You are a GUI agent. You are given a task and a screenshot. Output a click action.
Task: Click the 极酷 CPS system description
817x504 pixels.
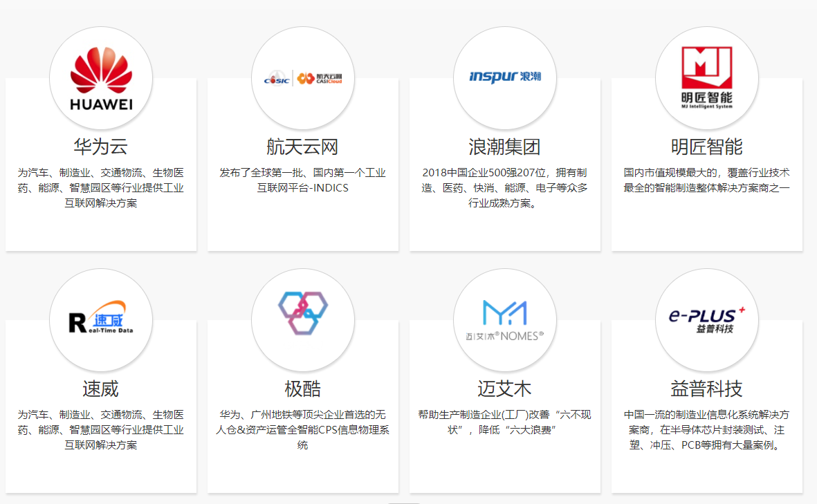tap(303, 429)
